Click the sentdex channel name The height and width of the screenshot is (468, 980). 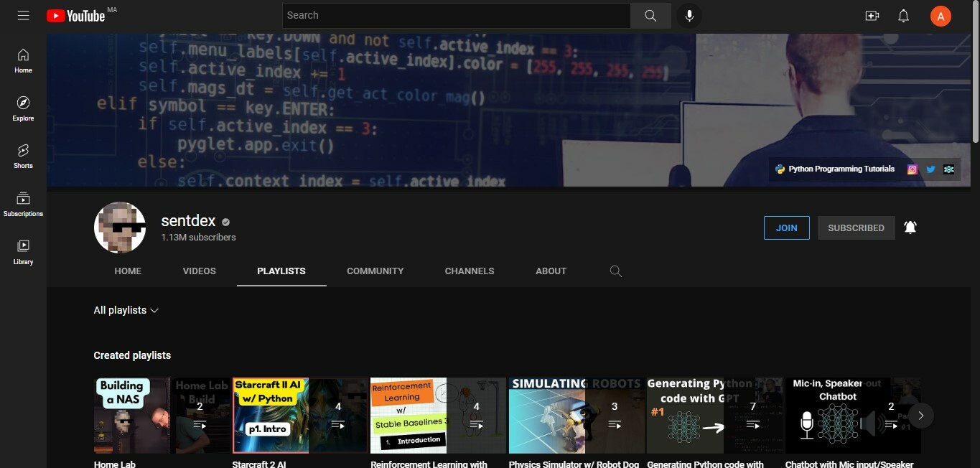coord(188,221)
